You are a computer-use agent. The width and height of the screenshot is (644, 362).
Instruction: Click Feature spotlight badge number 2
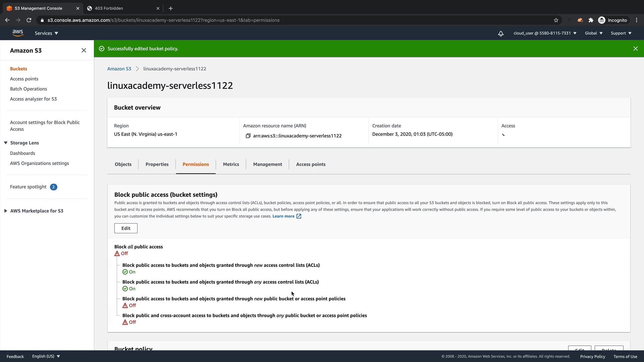(x=53, y=187)
